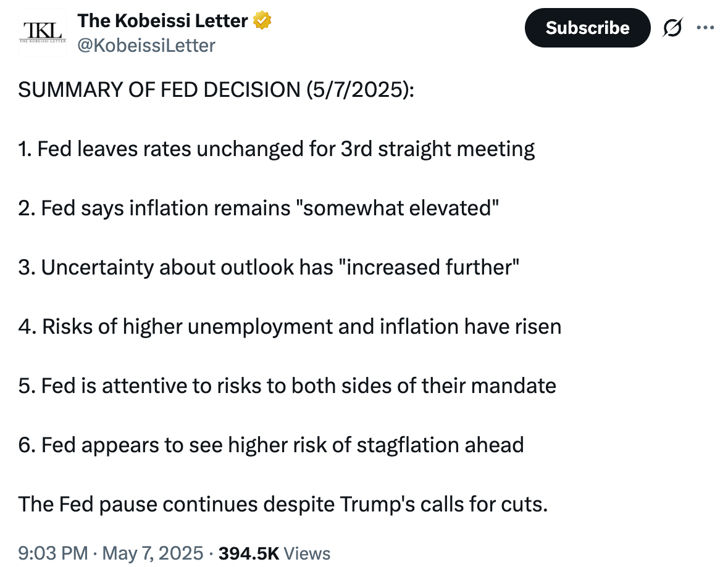Click the gold verified badge

tap(262, 21)
